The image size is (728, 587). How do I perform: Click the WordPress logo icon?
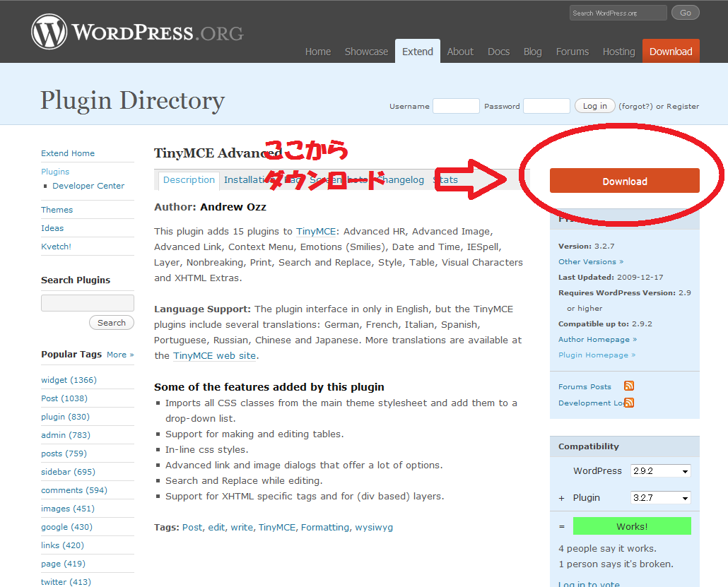point(49,32)
